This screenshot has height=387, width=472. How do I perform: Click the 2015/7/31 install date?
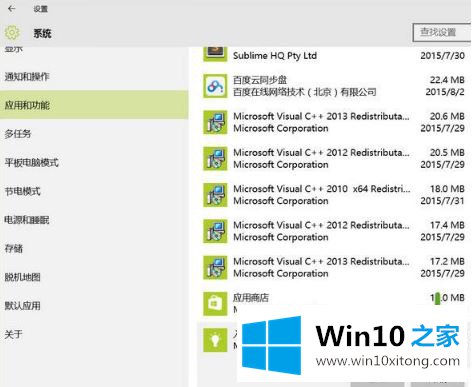coord(442,201)
